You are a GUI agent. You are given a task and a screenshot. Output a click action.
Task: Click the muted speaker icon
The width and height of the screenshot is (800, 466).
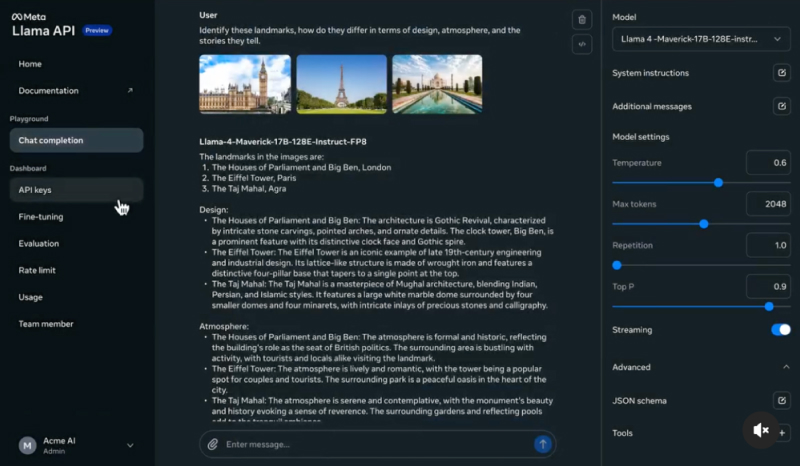[x=761, y=430]
